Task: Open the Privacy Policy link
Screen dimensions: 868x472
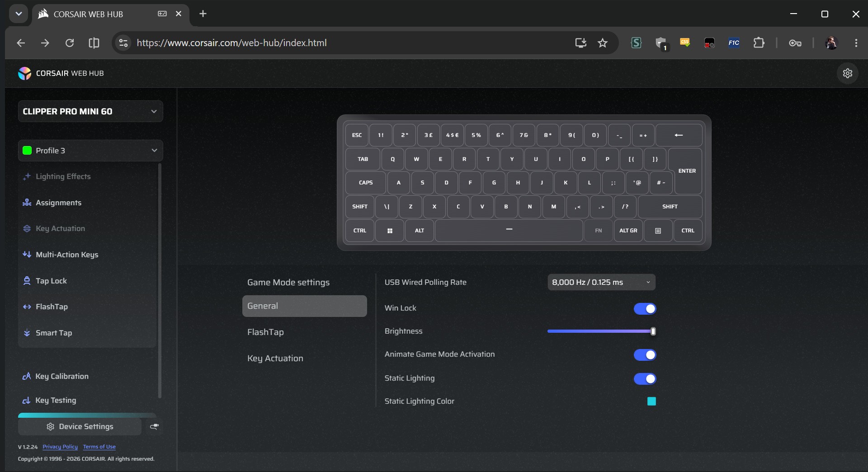Action: point(60,447)
